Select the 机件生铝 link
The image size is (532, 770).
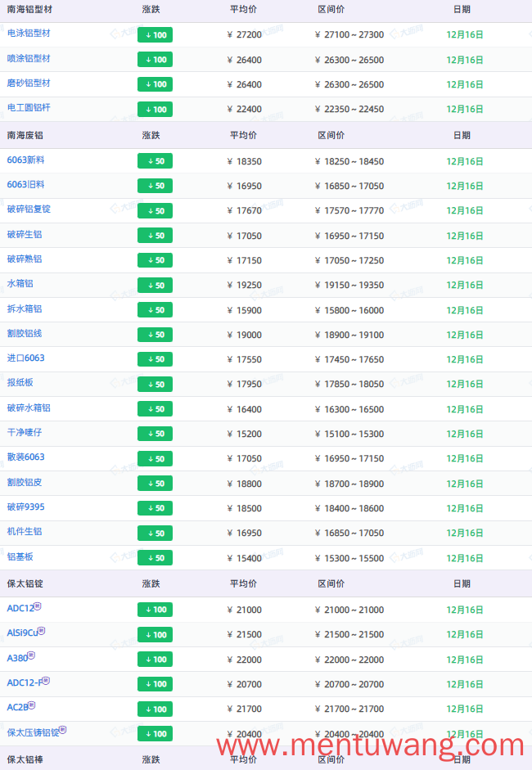pos(25,531)
